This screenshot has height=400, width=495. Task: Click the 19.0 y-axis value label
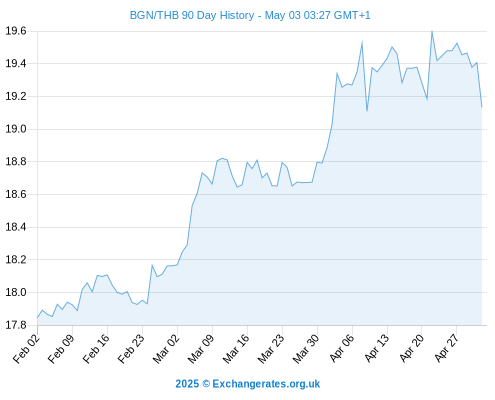16,129
